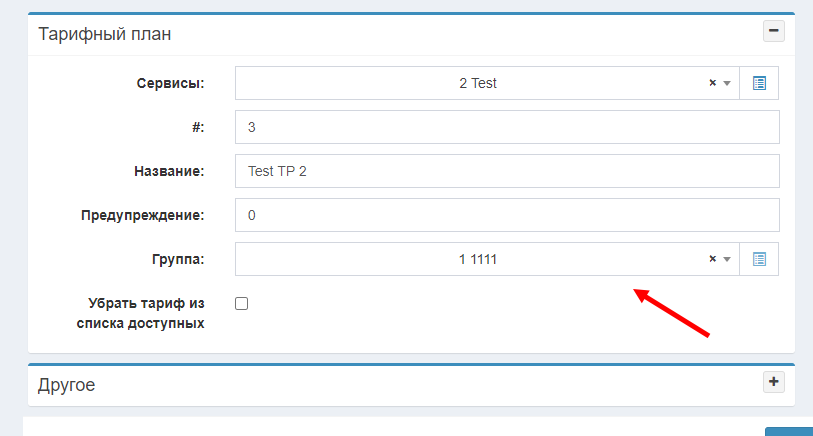Clear the '2 Test' selection in Сервисы
813x436 pixels.
tap(712, 84)
